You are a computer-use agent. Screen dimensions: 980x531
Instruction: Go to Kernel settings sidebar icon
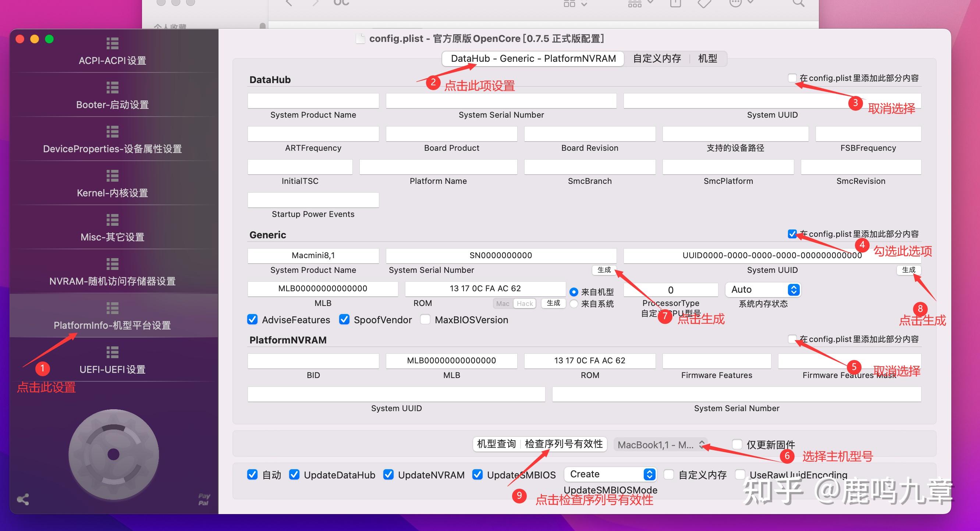[x=112, y=176]
